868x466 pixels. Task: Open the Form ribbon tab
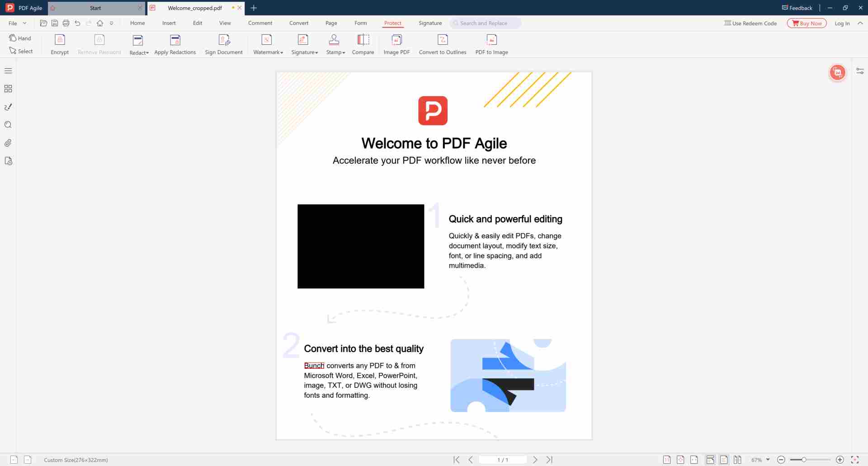(x=361, y=23)
